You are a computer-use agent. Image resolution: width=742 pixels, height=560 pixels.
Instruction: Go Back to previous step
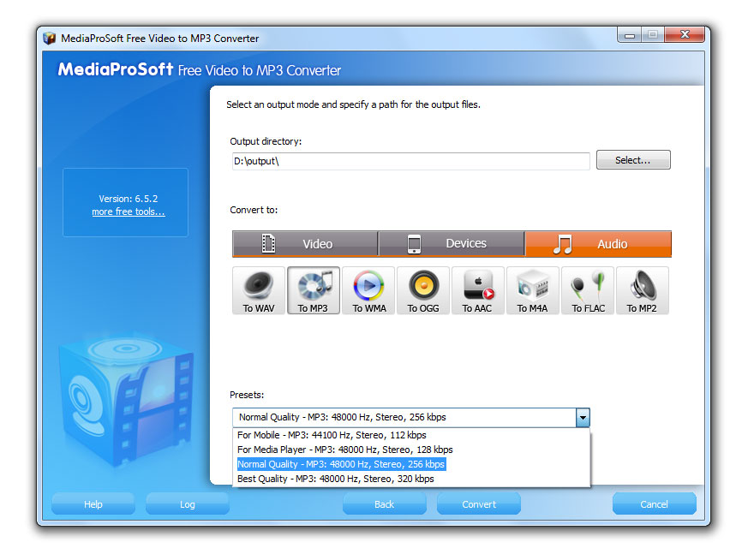(x=384, y=504)
